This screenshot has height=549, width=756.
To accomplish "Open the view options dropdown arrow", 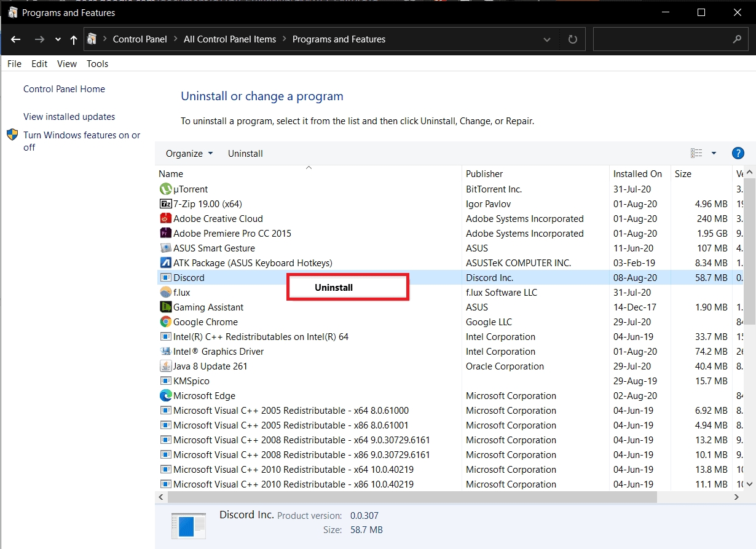I will pos(714,154).
